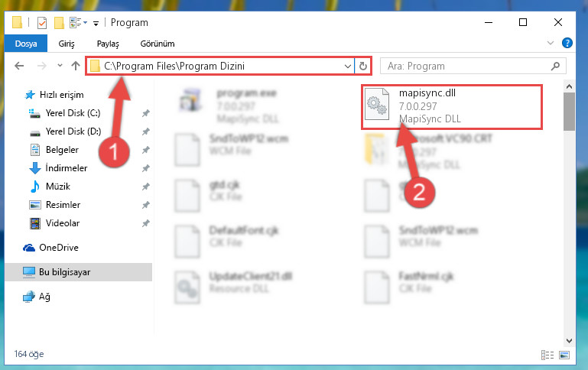Switch to details list view icon
This screenshot has width=588, height=370.
[547, 355]
